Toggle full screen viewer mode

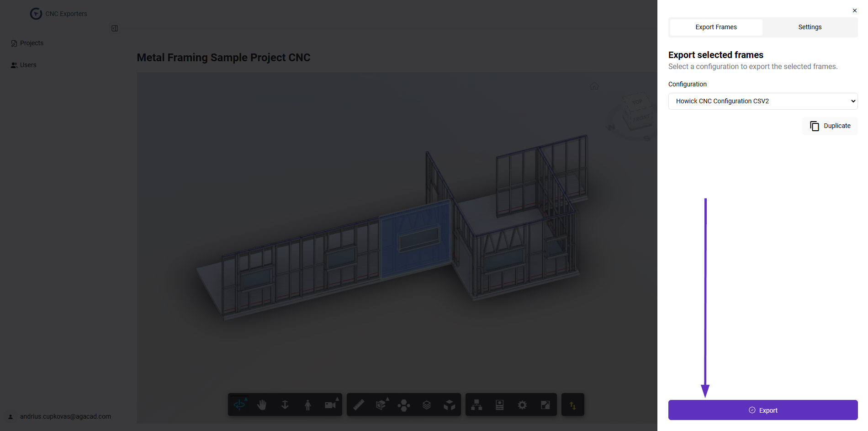click(545, 404)
